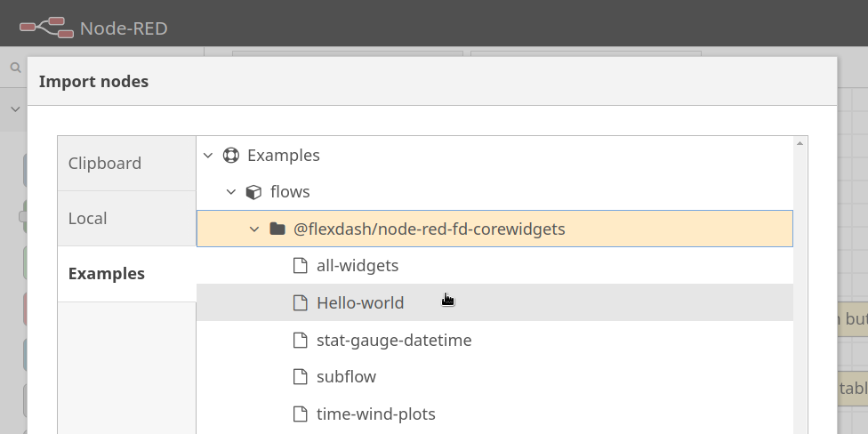The width and height of the screenshot is (868, 434).
Task: Collapse the @flexdash/node-red-fd-corewidgets folder
Action: tap(254, 229)
